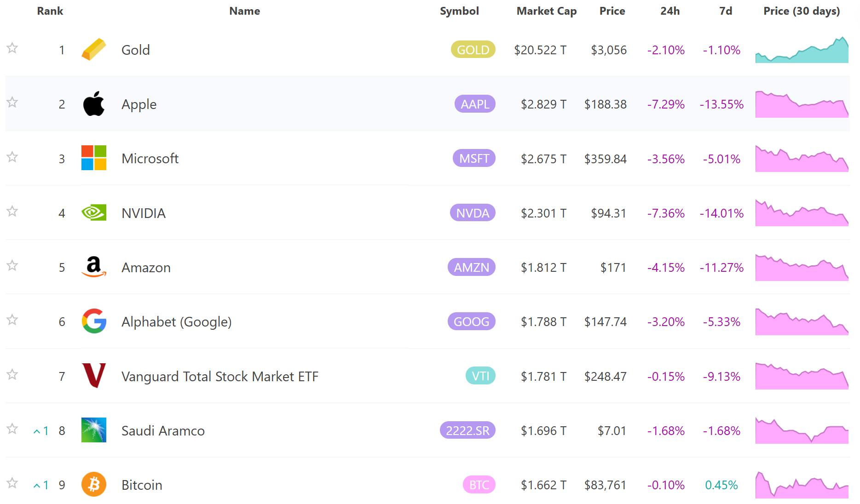Screen dimensions: 860x504
Task: Open Vanguard Total Stock Market ETF
Action: pos(220,377)
